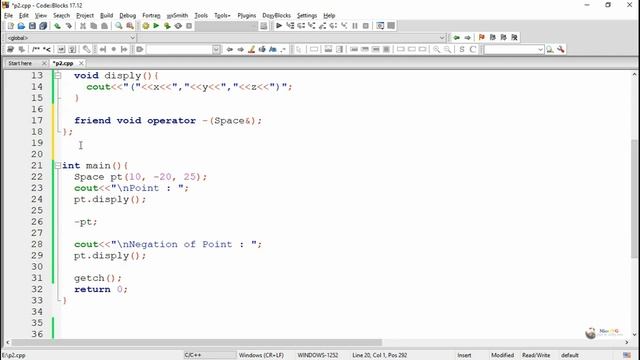The width and height of the screenshot is (640, 360).
Task: Open search options wrench icon
Action: [561, 49]
